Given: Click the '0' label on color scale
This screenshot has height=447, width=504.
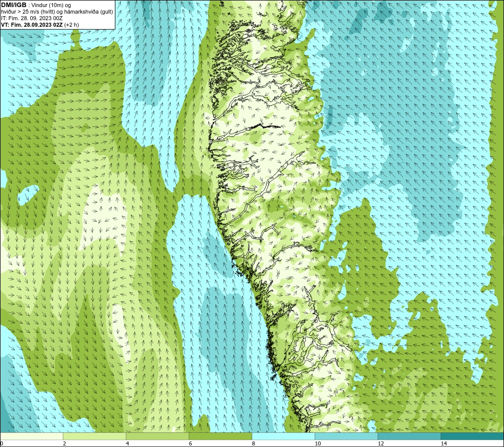Looking at the screenshot, I should click(x=2, y=443).
